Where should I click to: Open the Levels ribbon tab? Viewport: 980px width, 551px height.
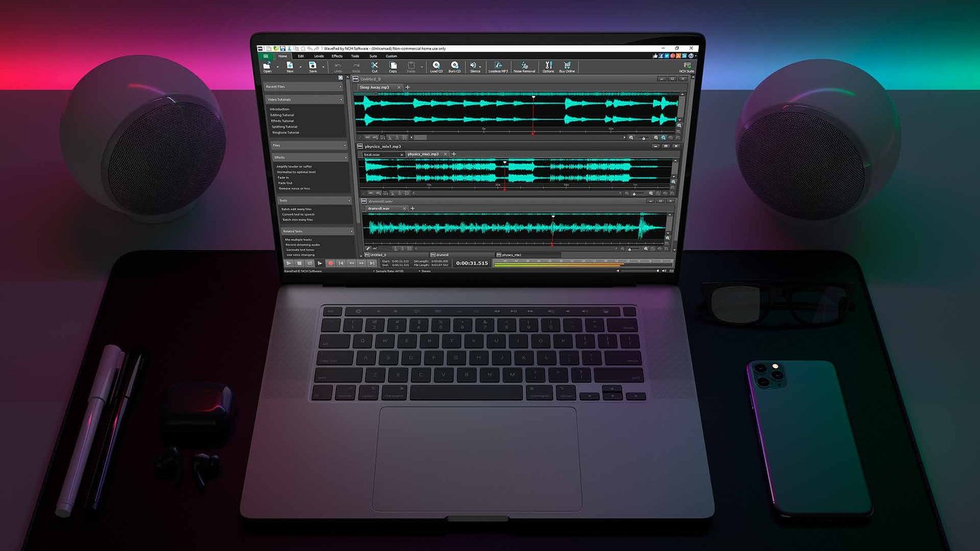[x=318, y=56]
